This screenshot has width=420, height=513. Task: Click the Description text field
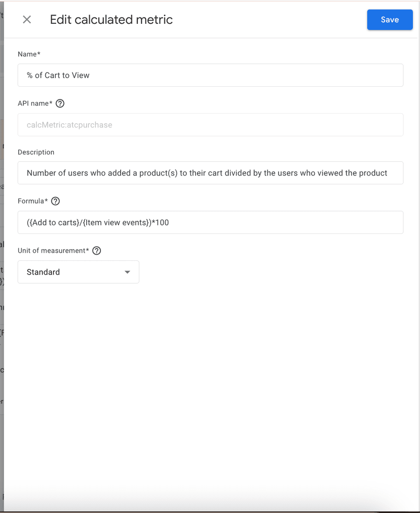tap(210, 173)
